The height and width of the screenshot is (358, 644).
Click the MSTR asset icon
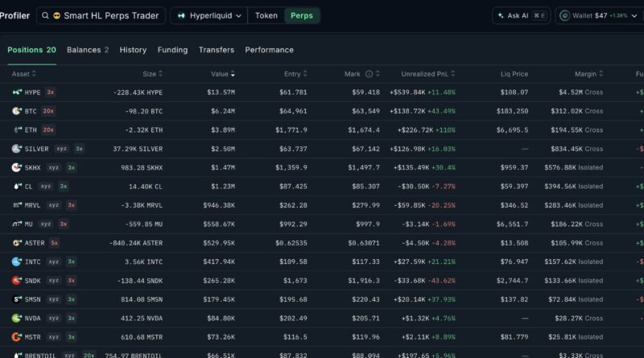click(17, 337)
